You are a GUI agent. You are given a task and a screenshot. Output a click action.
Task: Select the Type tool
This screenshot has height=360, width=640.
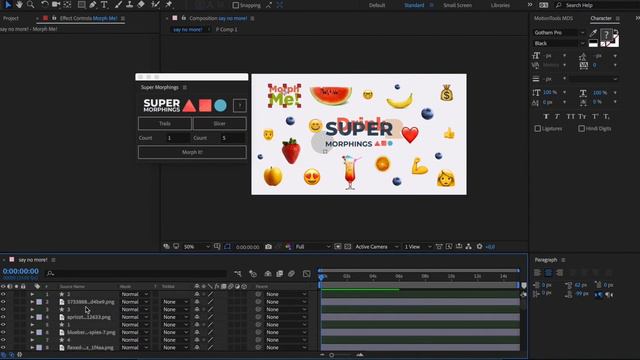[104, 4]
